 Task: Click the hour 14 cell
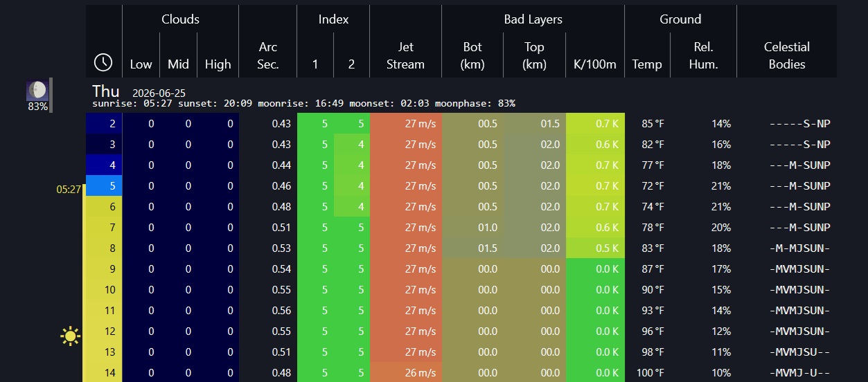(104, 372)
